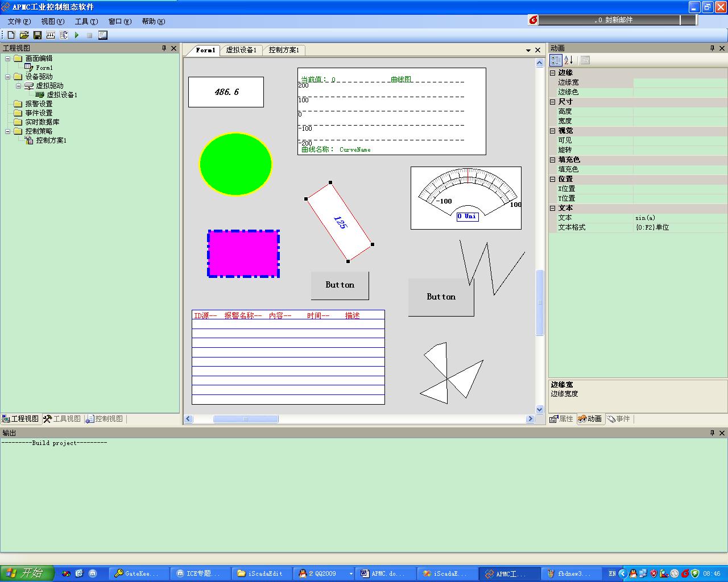Click the 文本 sin(a) value field
Image resolution: width=728 pixels, height=582 pixels.
click(680, 218)
